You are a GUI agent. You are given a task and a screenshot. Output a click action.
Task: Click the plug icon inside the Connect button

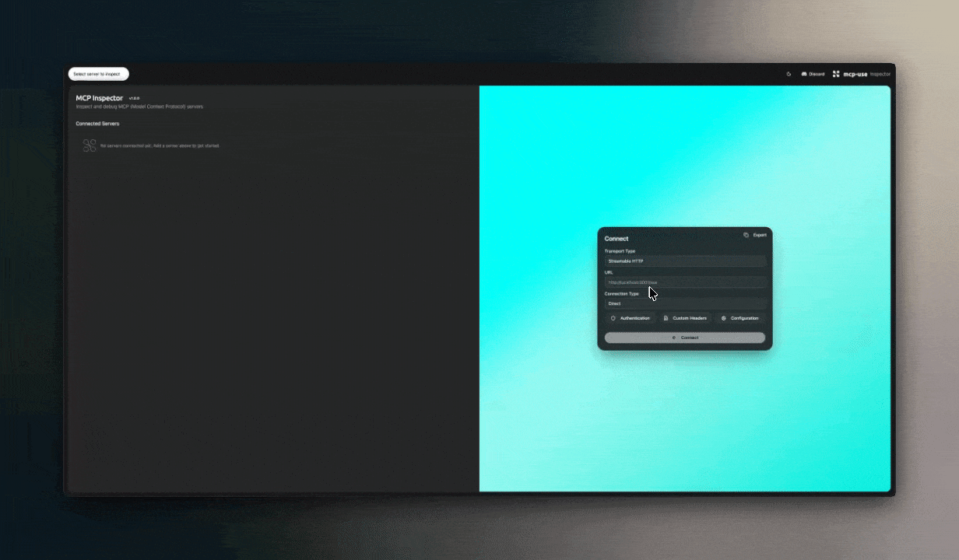[674, 338]
